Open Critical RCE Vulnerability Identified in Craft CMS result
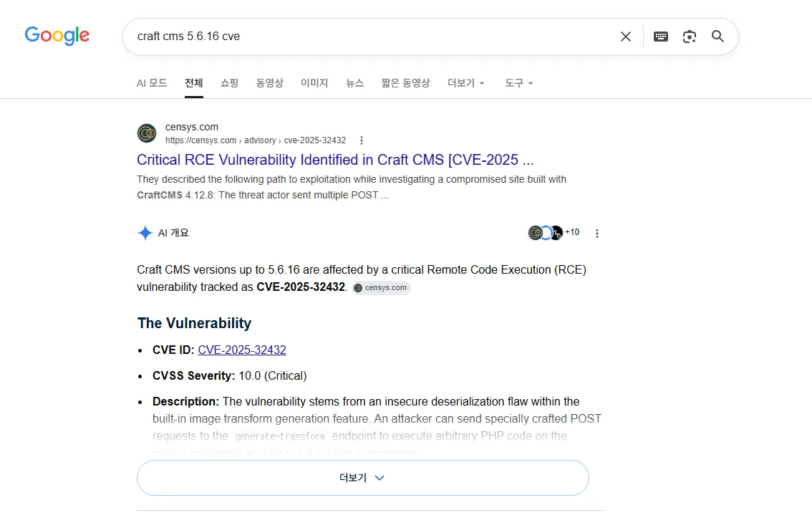The image size is (812, 523). pyautogui.click(x=335, y=160)
